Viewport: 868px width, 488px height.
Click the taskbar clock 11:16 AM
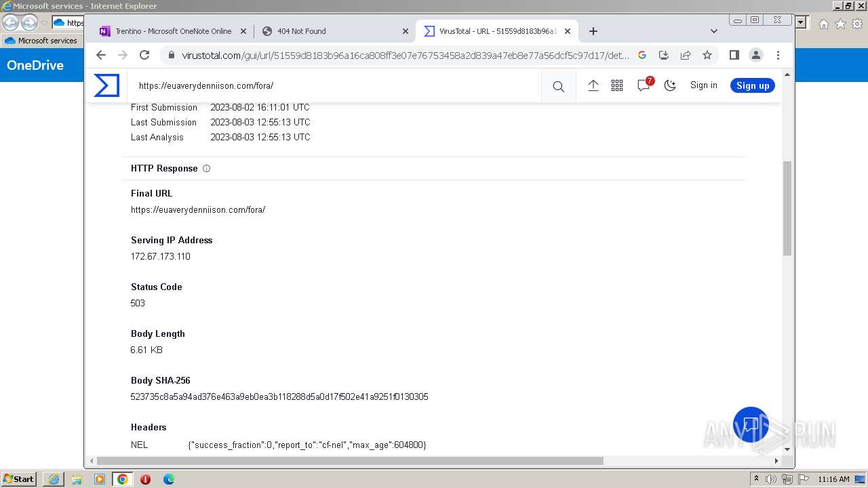pos(833,479)
